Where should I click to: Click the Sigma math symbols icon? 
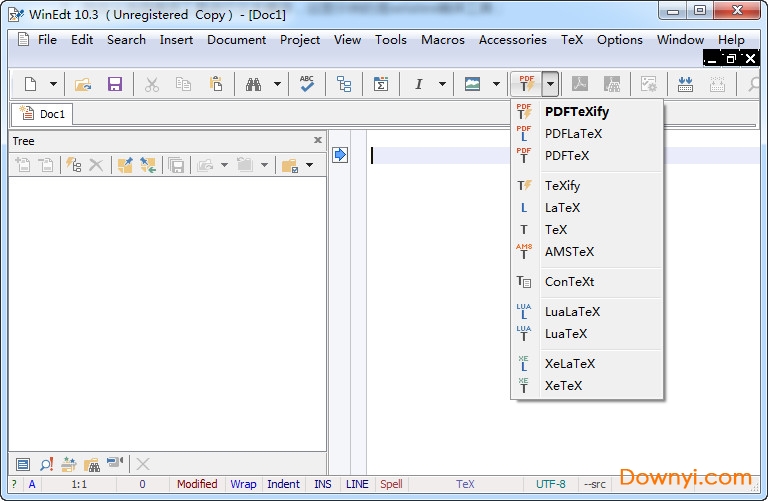coord(380,84)
